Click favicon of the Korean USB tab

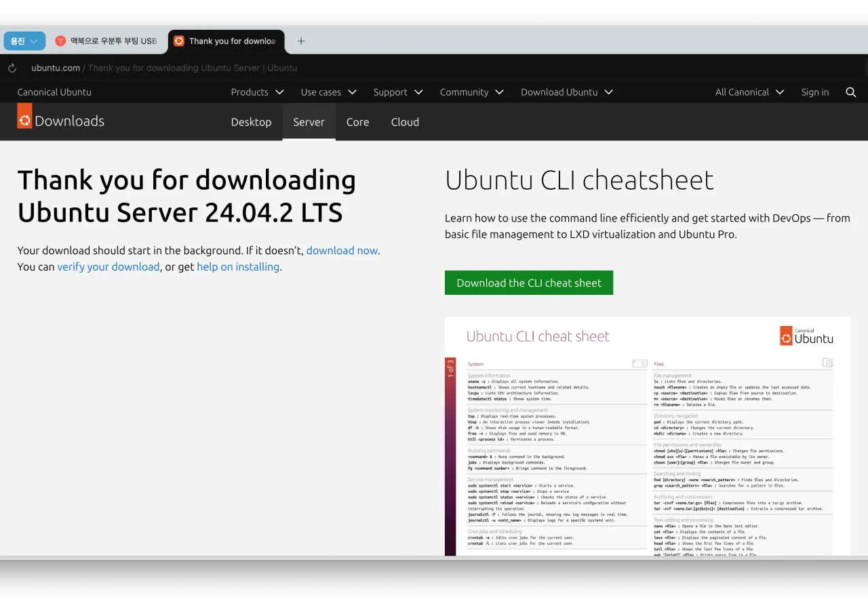coord(60,41)
